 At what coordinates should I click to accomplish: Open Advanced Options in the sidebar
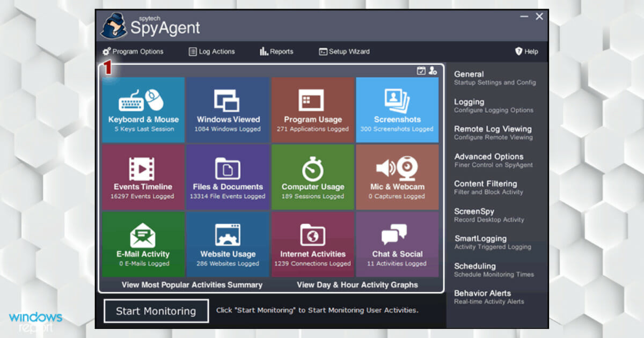pyautogui.click(x=494, y=160)
